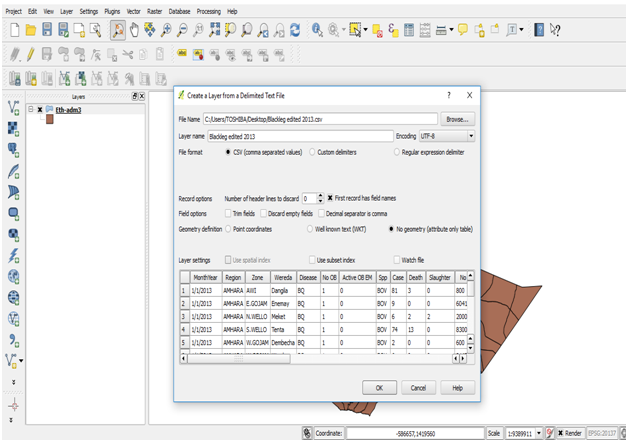The image size is (628, 442).
Task: Click the What's This help icon
Action: point(555,31)
